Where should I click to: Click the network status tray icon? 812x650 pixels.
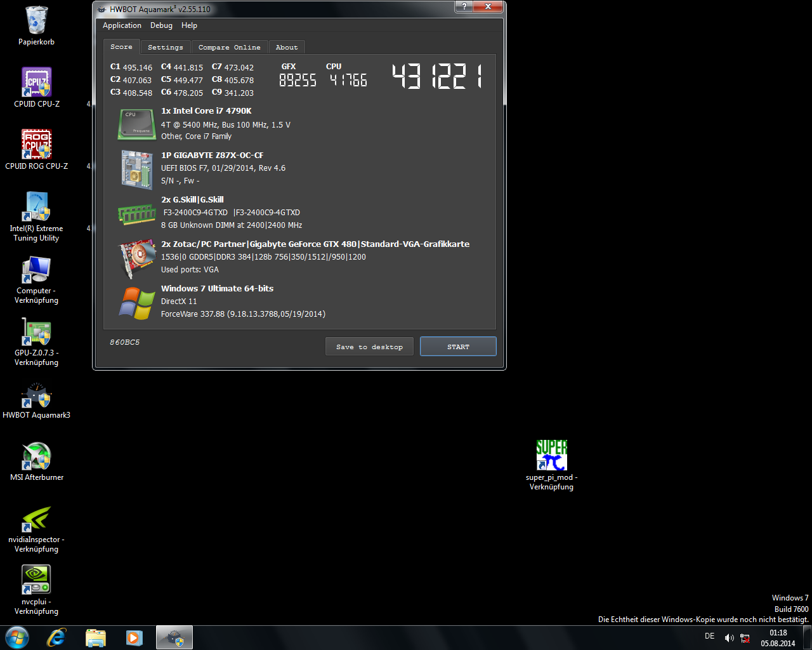pos(745,638)
